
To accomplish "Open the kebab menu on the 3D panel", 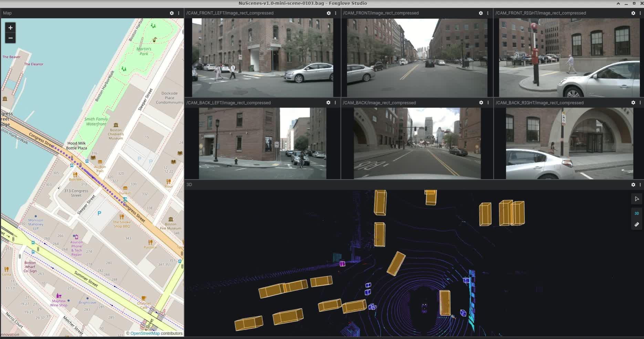I will coord(640,185).
